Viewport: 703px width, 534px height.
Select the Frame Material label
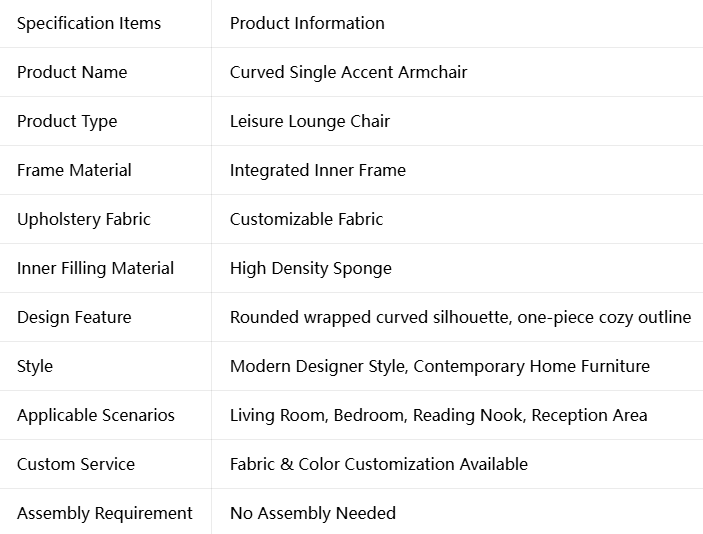point(74,170)
